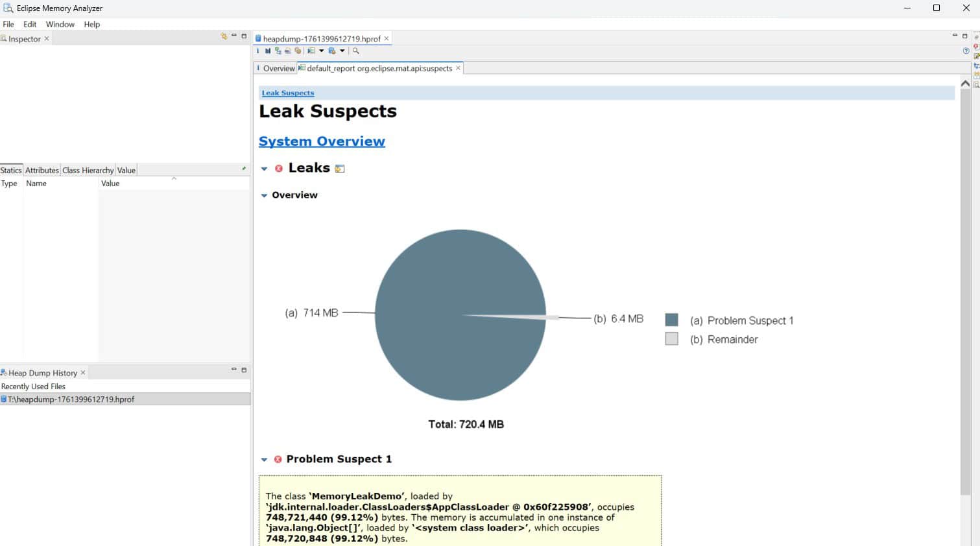The height and width of the screenshot is (546, 980).
Task: Select the heapdump hprof file in Heap Dump History
Action: coord(68,399)
